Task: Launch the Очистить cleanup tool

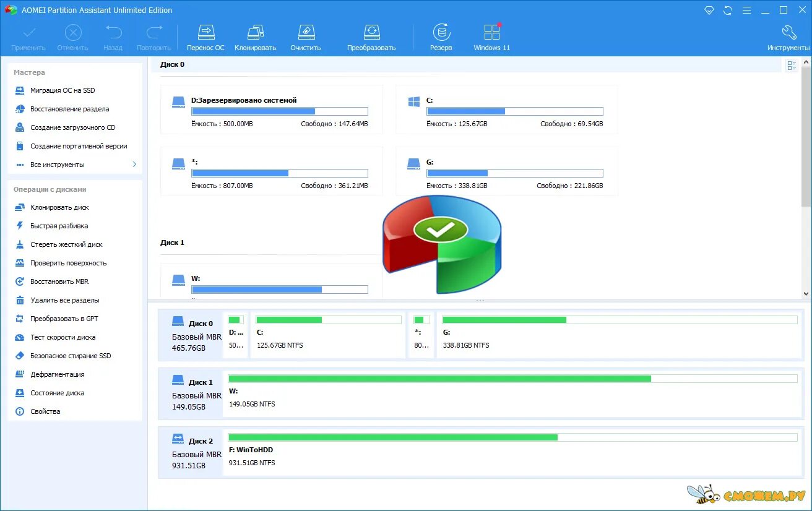Action: tap(306, 36)
